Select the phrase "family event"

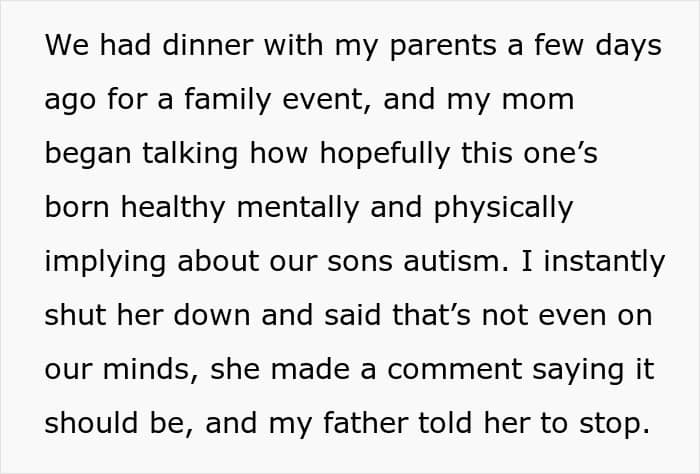(274, 101)
